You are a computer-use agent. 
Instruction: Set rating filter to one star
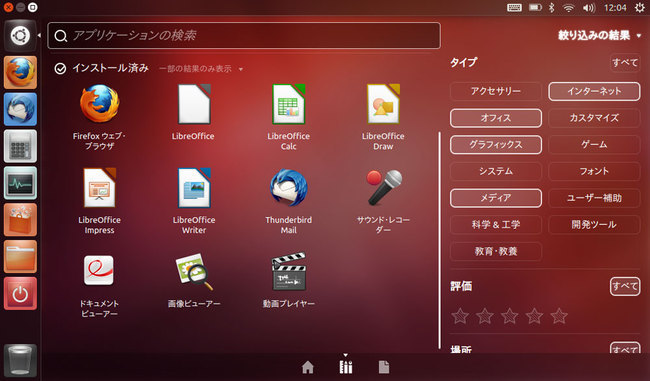pyautogui.click(x=460, y=316)
